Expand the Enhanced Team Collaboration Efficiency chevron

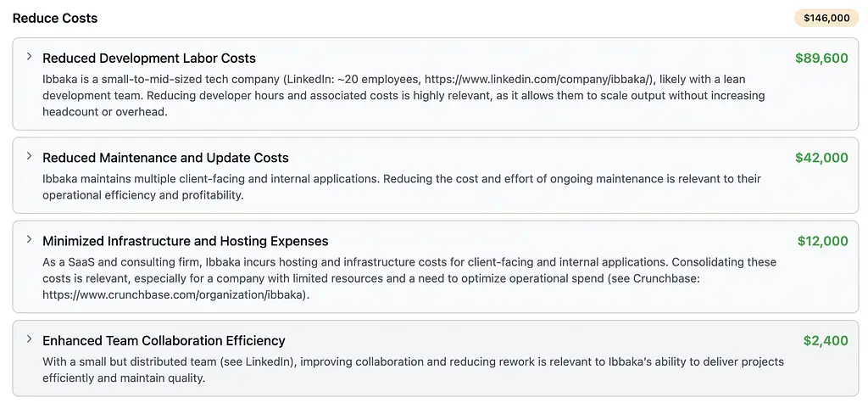[29, 339]
